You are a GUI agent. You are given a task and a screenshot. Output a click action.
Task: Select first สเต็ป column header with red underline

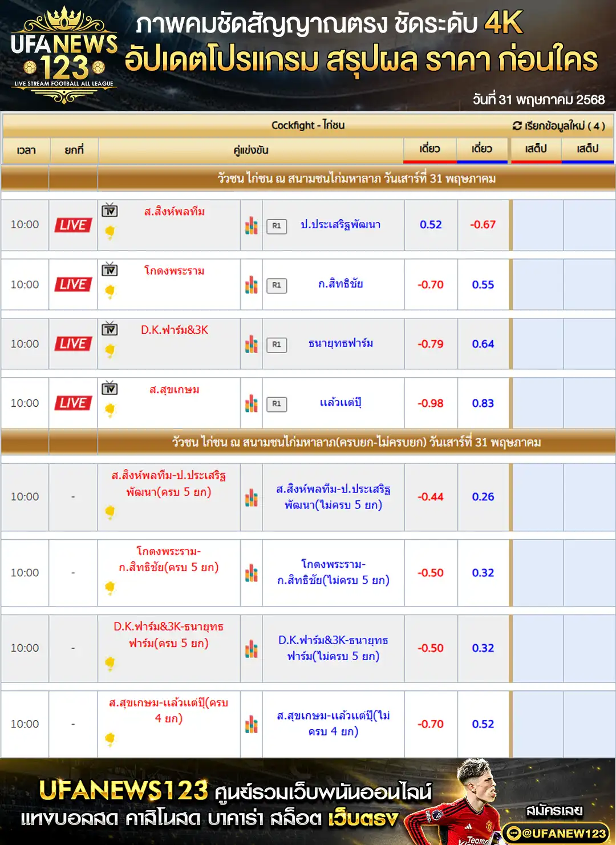[536, 149]
